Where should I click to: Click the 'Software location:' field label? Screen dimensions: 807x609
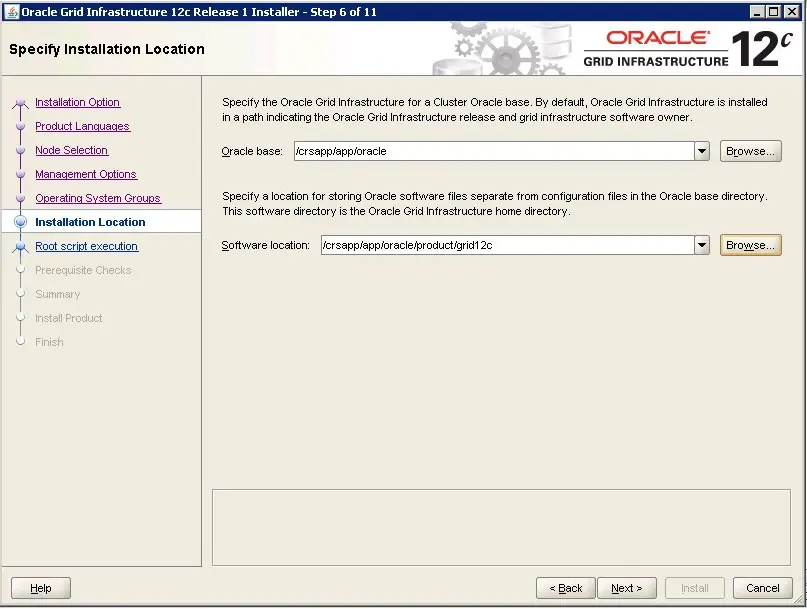(266, 245)
